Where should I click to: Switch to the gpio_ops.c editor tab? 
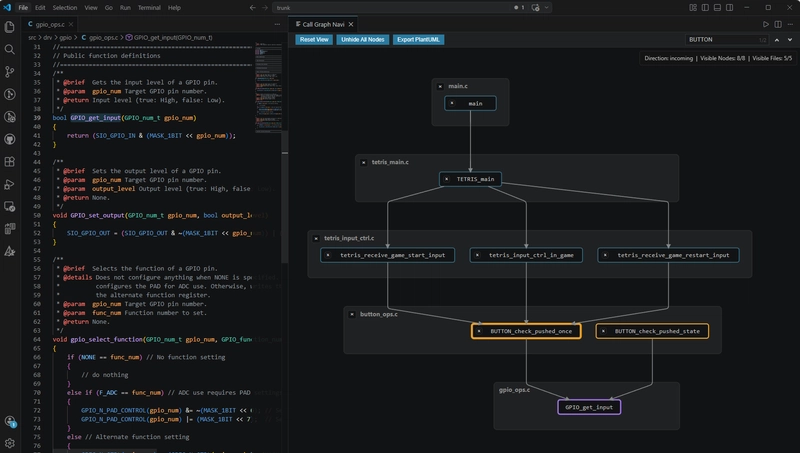tap(50, 24)
